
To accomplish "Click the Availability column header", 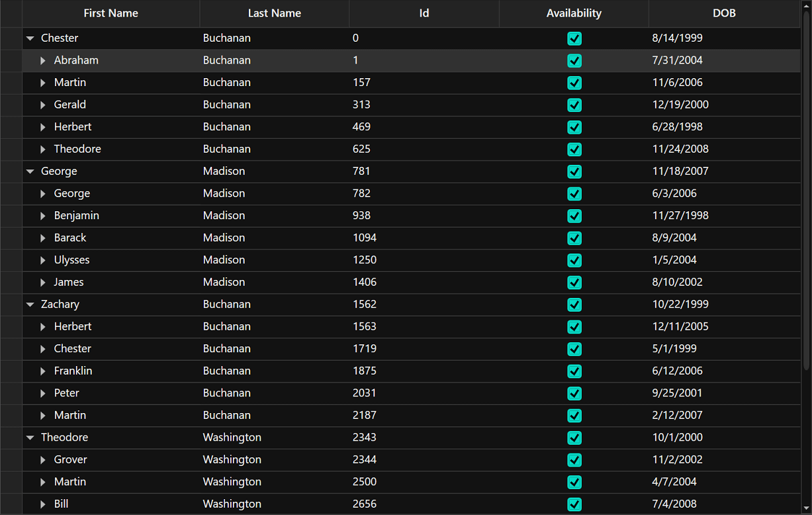I will pos(574,13).
